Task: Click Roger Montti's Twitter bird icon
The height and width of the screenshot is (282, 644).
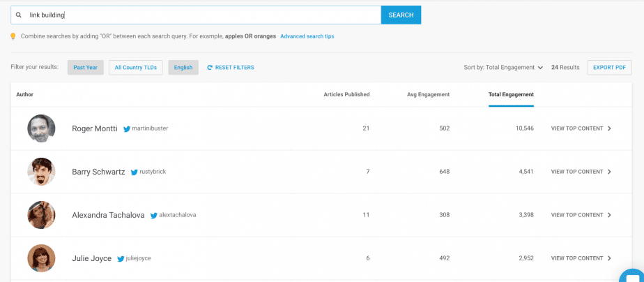Action: [127, 128]
